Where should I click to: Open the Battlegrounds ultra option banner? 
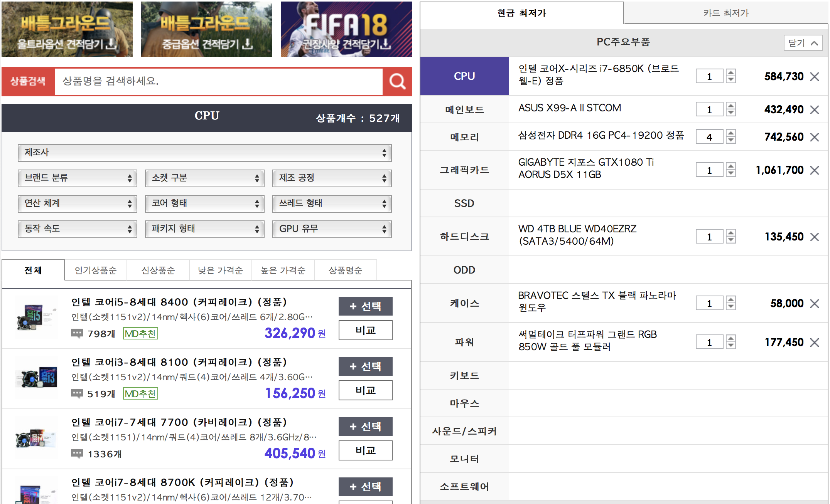(67, 29)
